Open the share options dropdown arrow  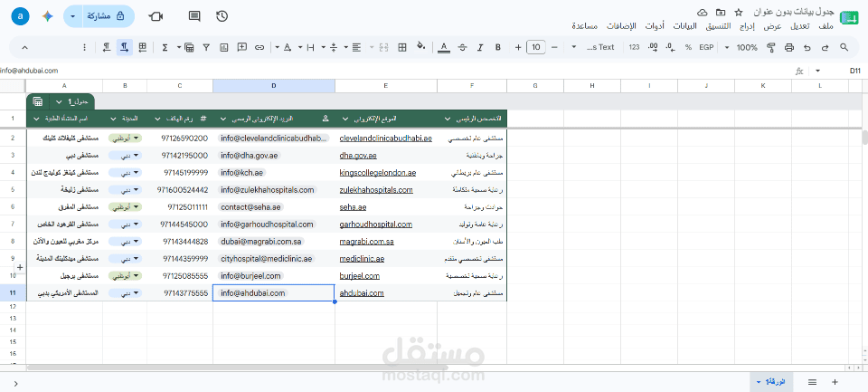tap(73, 16)
